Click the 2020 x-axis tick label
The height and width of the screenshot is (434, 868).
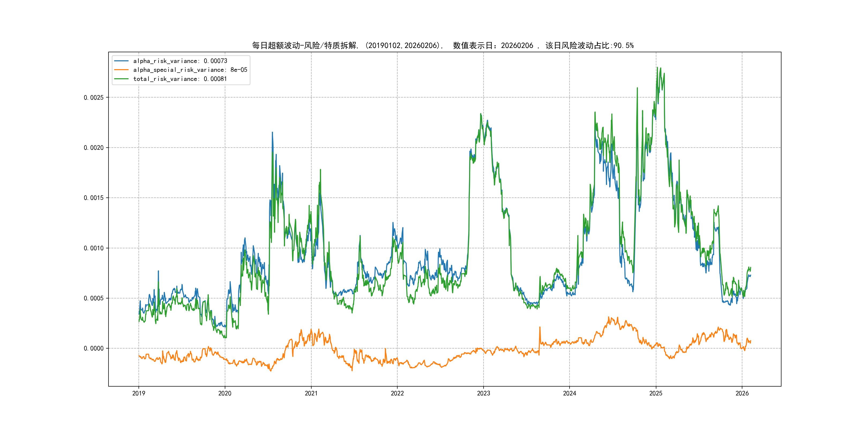coord(225,393)
